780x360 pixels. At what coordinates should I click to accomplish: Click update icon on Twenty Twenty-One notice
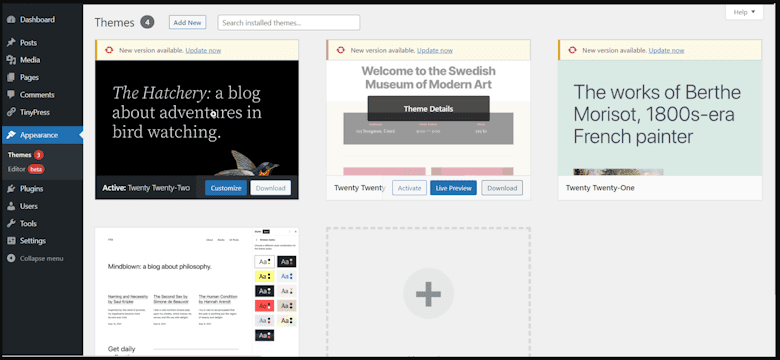pyautogui.click(x=573, y=50)
